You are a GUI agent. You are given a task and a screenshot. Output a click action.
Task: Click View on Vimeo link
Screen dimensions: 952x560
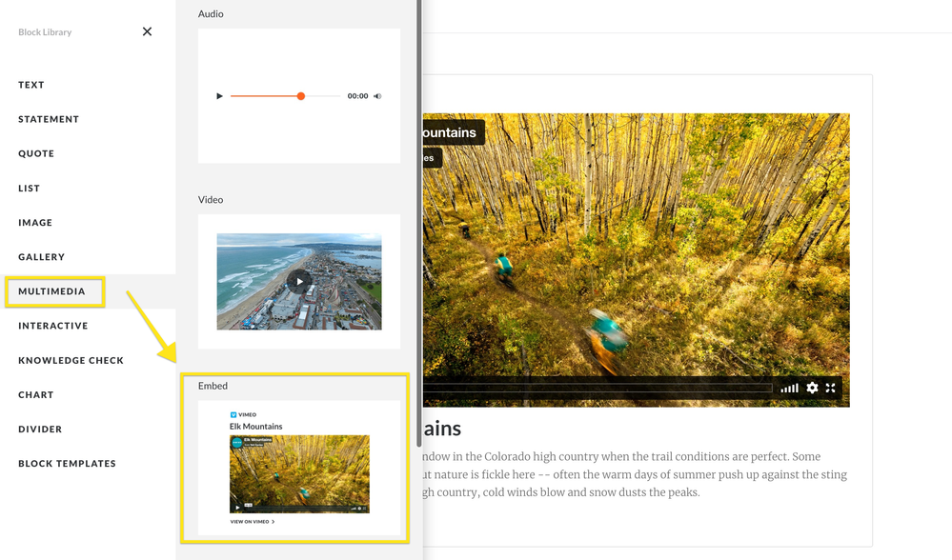252,522
